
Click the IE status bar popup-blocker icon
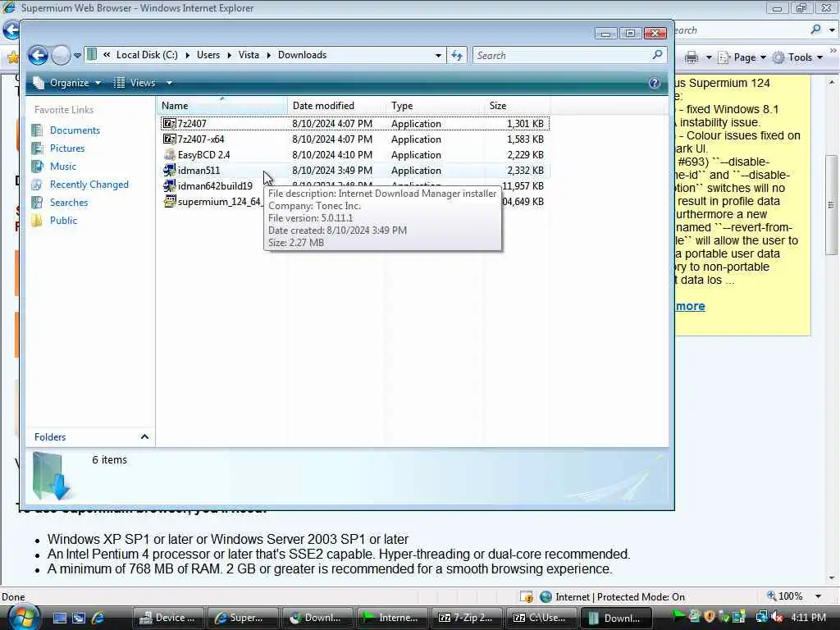pos(526,596)
